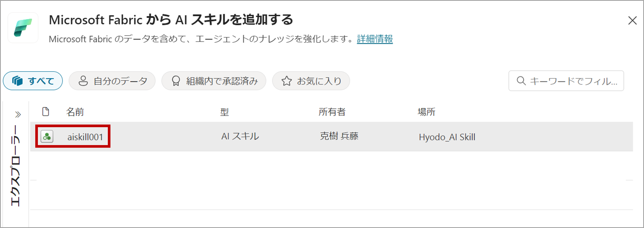Type in the keyword filter box
This screenshot has width=644, height=228.
(x=573, y=81)
